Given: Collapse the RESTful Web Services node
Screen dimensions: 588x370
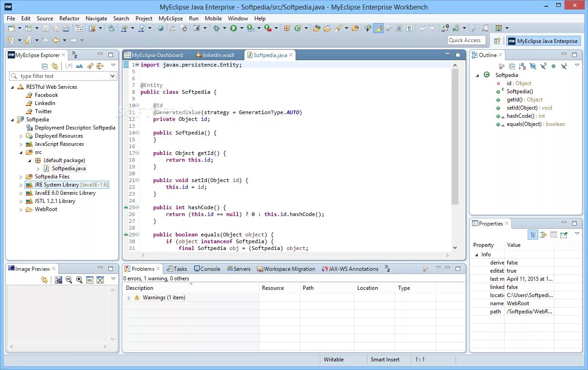Looking at the screenshot, I should [12, 87].
